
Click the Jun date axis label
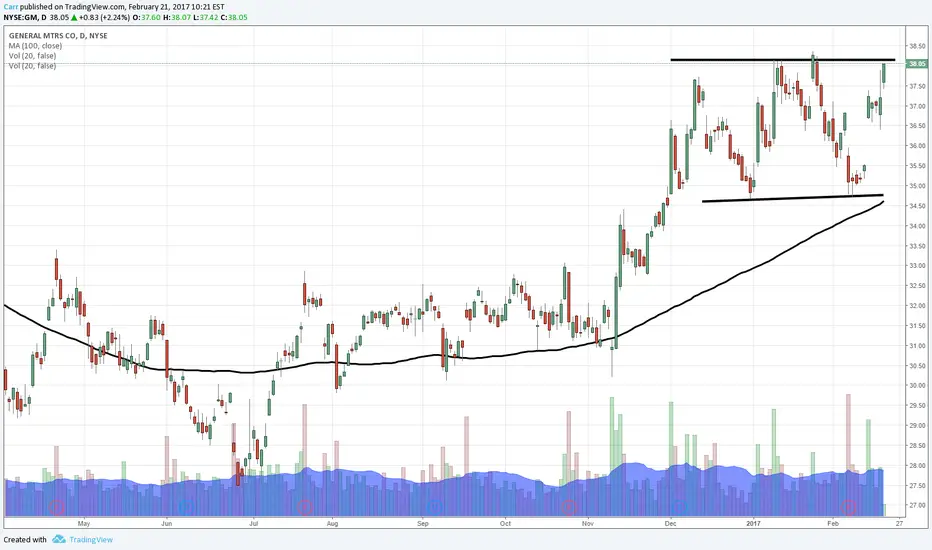(x=166, y=524)
